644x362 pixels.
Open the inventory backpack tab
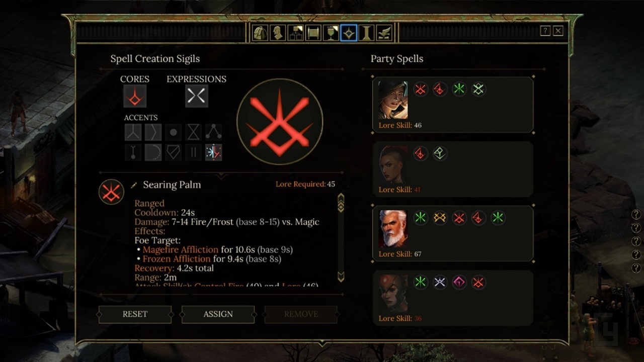click(260, 33)
